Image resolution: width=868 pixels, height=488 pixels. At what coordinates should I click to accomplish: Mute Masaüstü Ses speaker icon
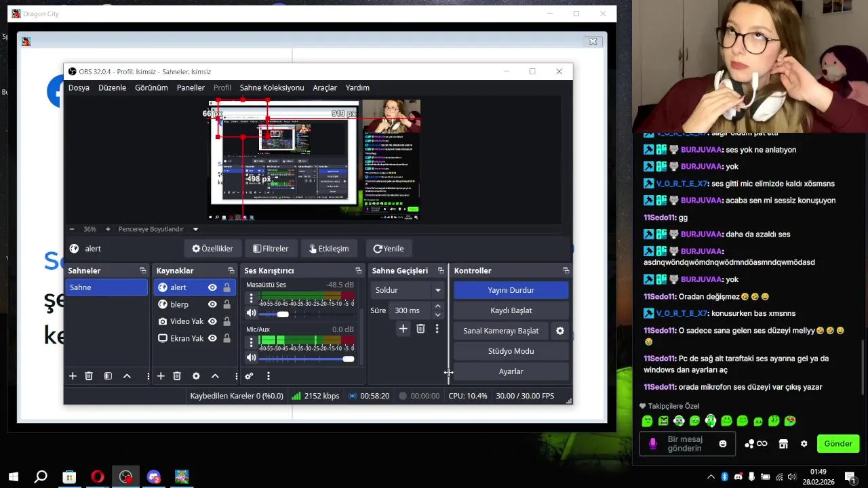[252, 313]
